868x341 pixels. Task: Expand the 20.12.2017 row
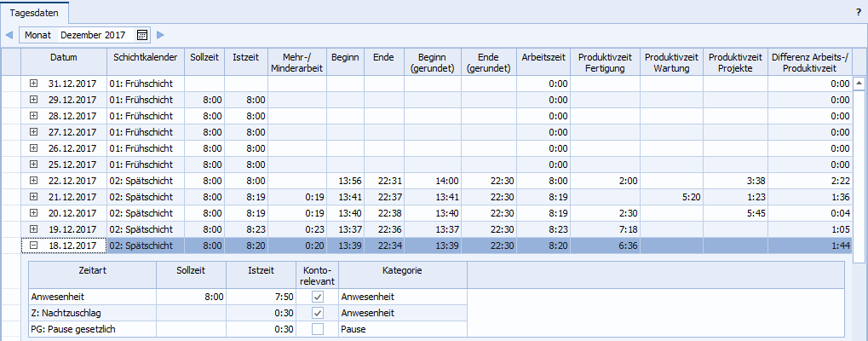[x=33, y=213]
